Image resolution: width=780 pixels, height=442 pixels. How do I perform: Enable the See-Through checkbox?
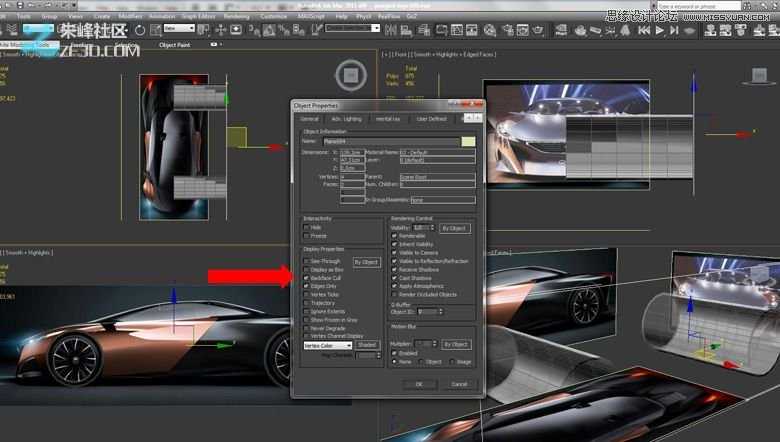click(x=307, y=262)
